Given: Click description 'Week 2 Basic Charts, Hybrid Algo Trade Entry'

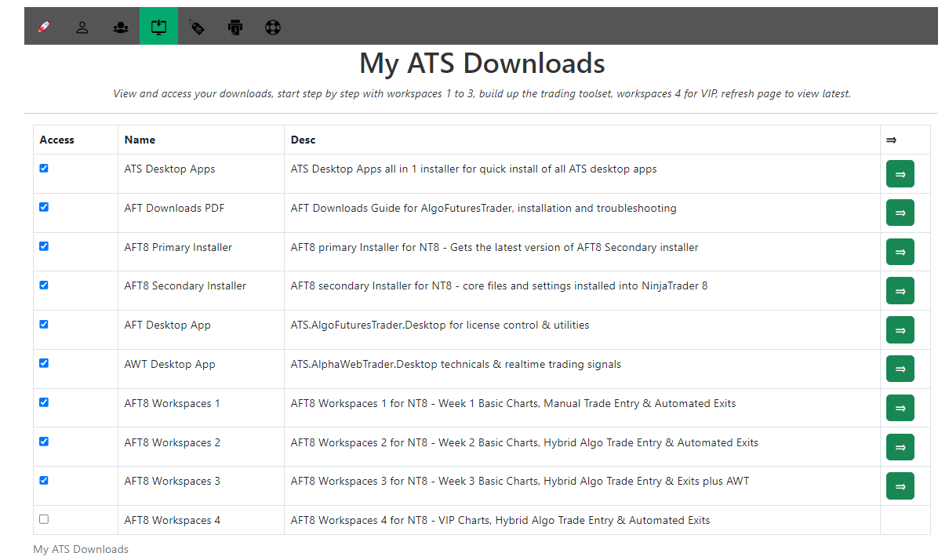Looking at the screenshot, I should 525,442.
